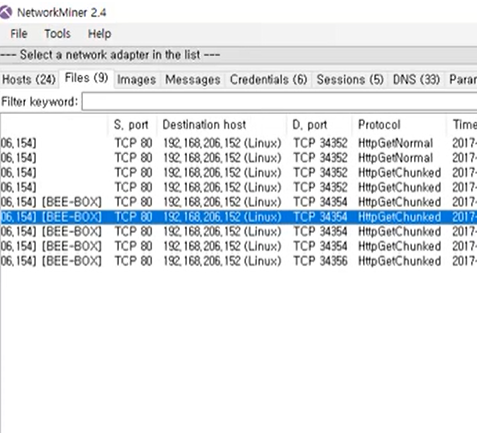Switch to the DNS (33) tab
Screen dimensions: 477x433
click(x=416, y=80)
